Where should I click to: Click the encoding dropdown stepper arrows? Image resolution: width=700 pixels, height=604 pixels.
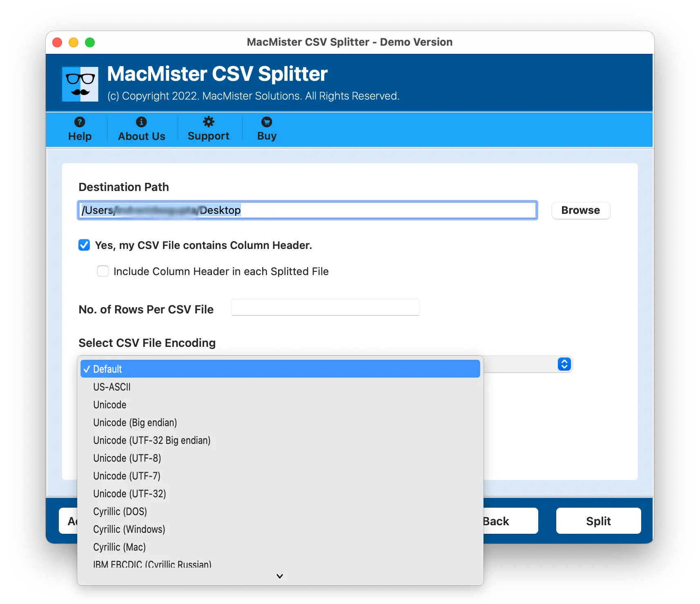[564, 364]
